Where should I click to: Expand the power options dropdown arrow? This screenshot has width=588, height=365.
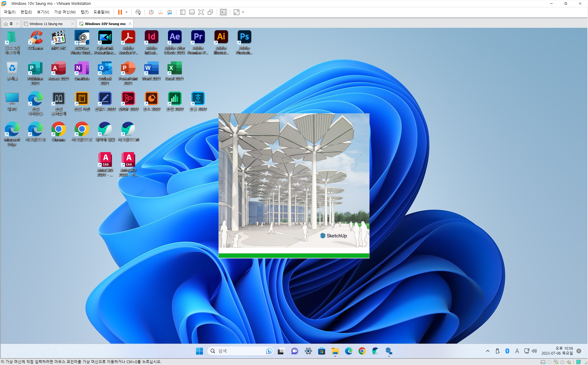(x=127, y=12)
